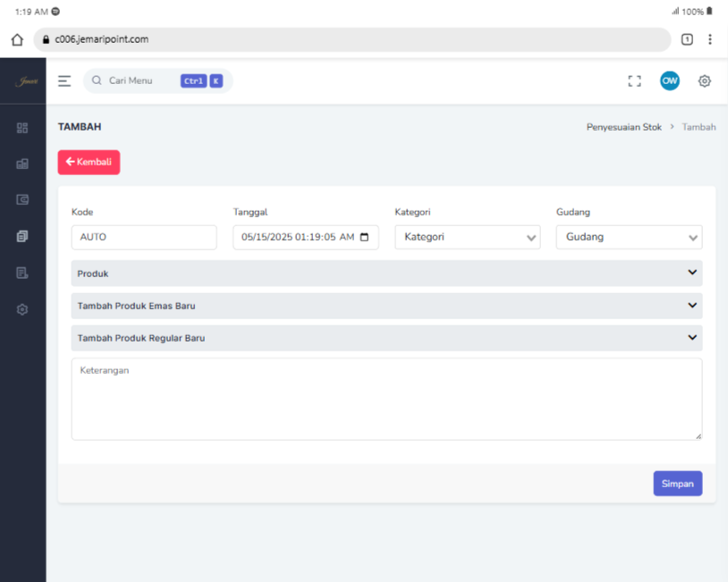Toggle fullscreen mode icon in header
The width and height of the screenshot is (728, 582).
click(634, 81)
